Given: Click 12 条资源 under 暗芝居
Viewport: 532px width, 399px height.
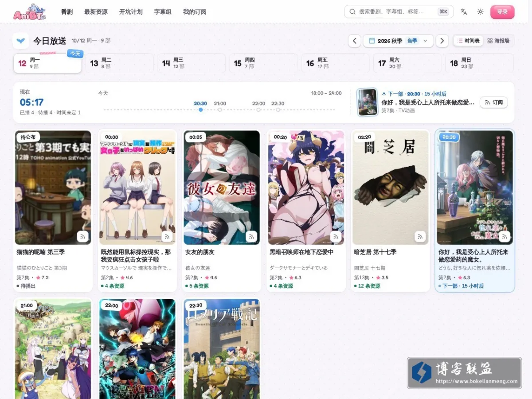Looking at the screenshot, I should 367,286.
